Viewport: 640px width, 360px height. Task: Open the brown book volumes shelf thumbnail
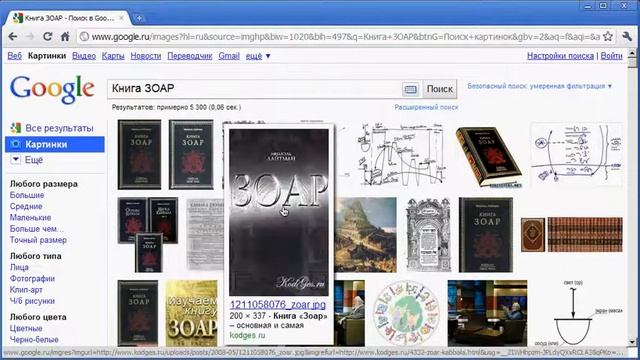tap(572, 235)
